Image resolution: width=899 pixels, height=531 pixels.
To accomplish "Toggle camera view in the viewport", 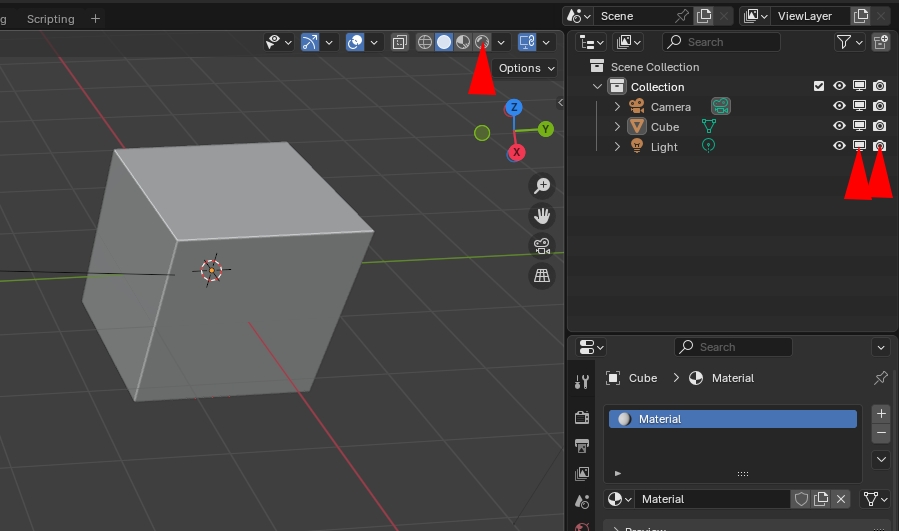I will tap(543, 246).
